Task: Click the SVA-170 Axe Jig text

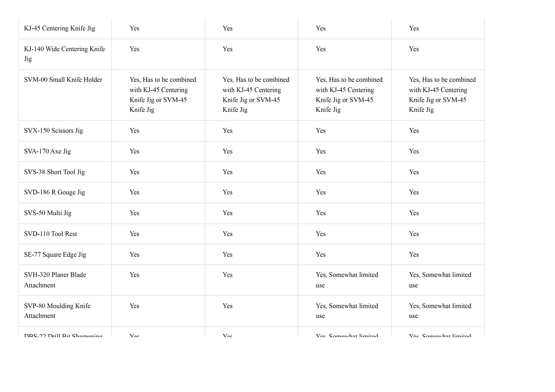Action: 47,151
